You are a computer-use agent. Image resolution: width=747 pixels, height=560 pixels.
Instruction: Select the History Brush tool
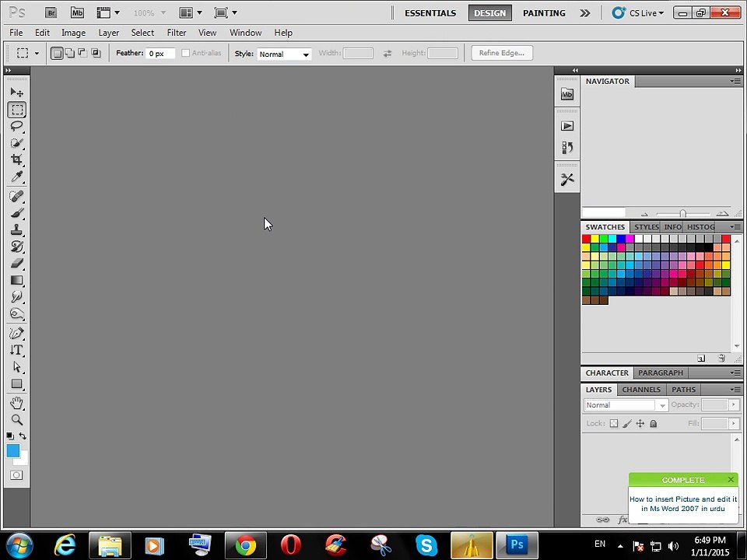16,247
